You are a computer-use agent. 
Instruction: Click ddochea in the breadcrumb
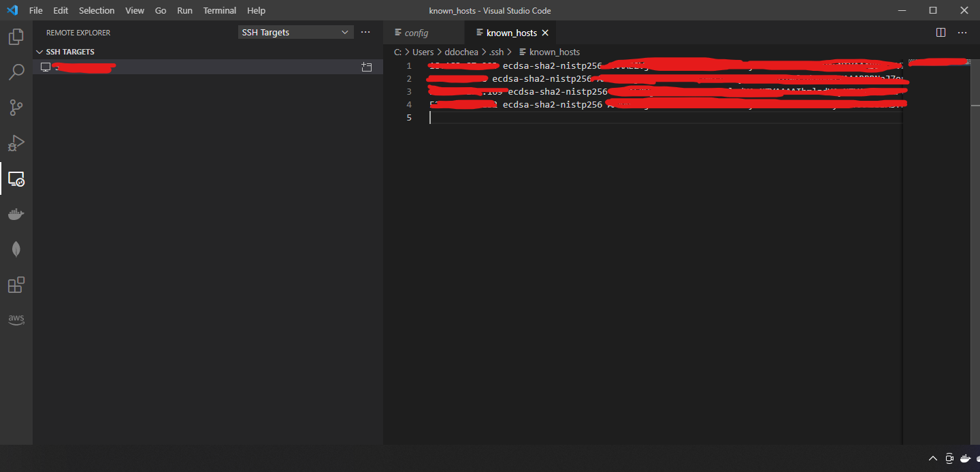click(x=461, y=52)
